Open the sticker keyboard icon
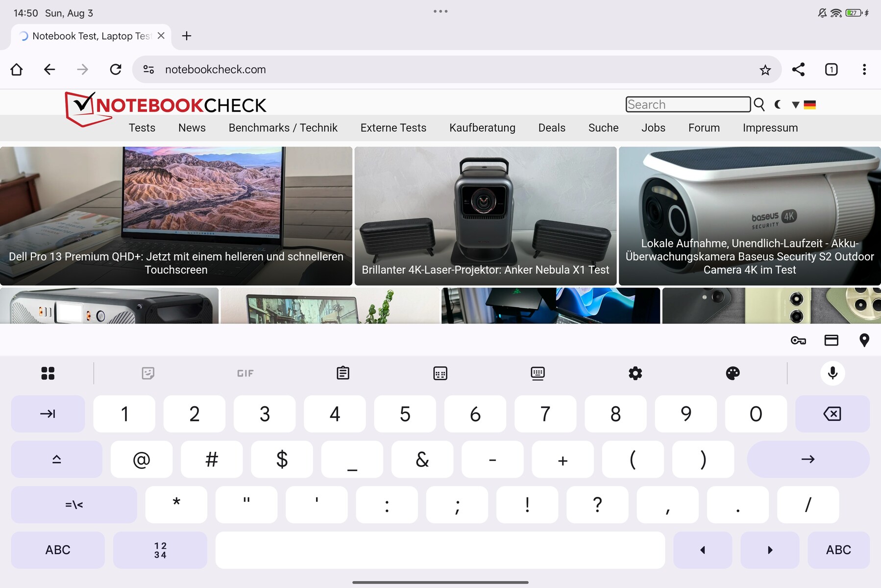 [148, 373]
